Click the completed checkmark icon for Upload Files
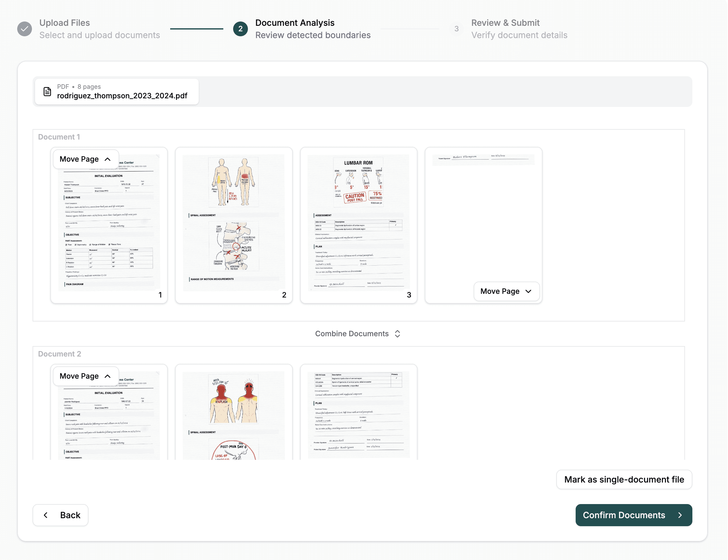The height and width of the screenshot is (560, 728). tap(25, 29)
